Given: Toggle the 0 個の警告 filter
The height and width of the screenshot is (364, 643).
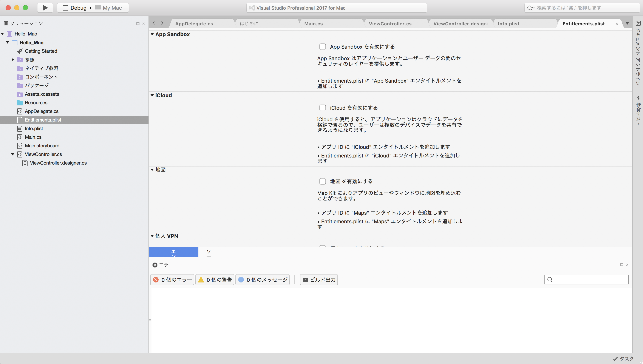Looking at the screenshot, I should (x=215, y=280).
